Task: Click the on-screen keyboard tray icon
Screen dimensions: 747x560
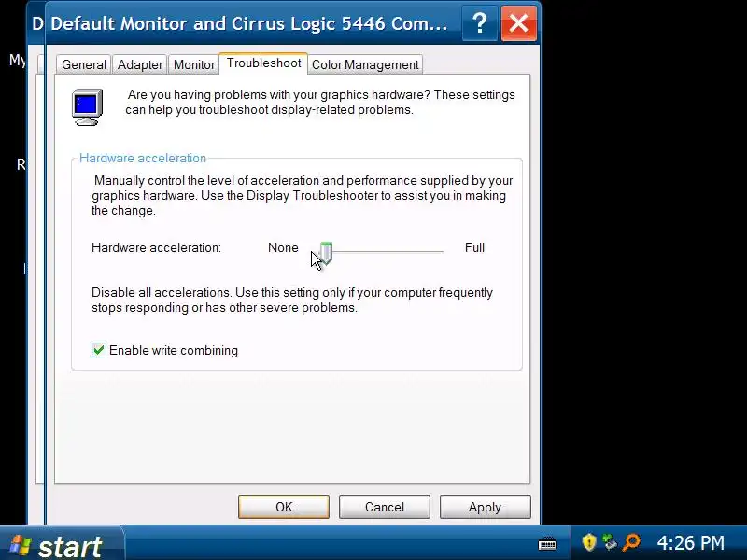Action: [x=547, y=543]
